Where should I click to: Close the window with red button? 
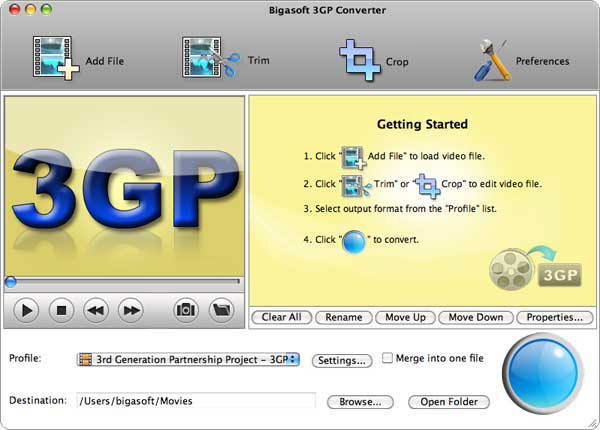point(15,9)
